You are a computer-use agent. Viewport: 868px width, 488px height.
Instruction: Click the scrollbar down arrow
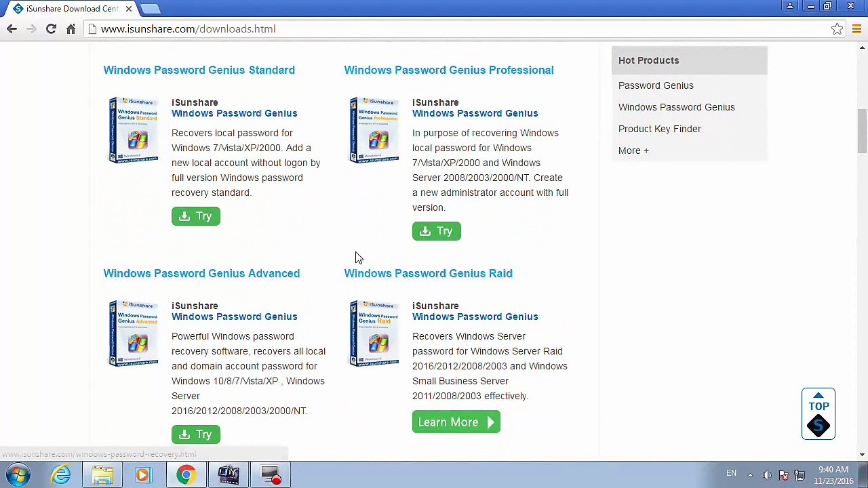862,455
